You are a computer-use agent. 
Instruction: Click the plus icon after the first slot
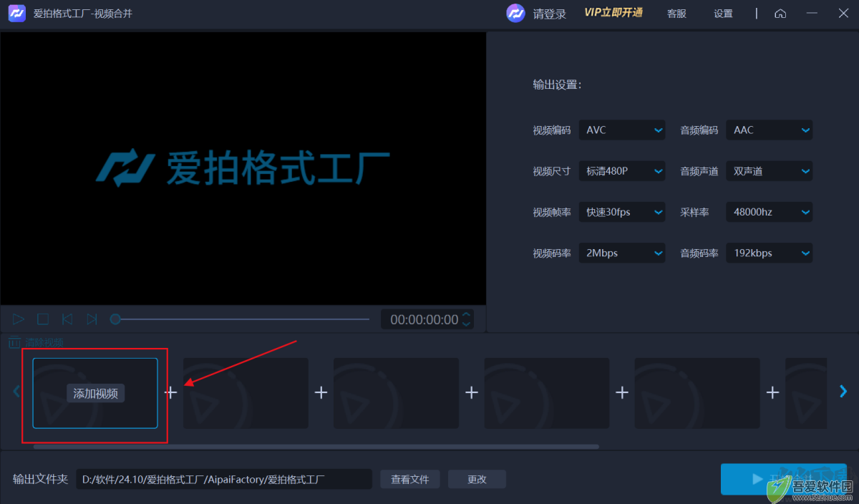[171, 392]
